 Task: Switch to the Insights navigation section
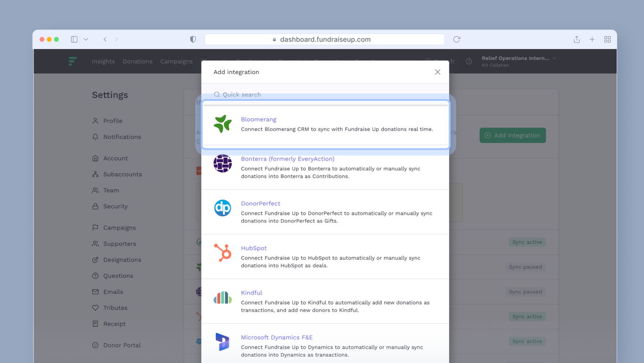[103, 61]
